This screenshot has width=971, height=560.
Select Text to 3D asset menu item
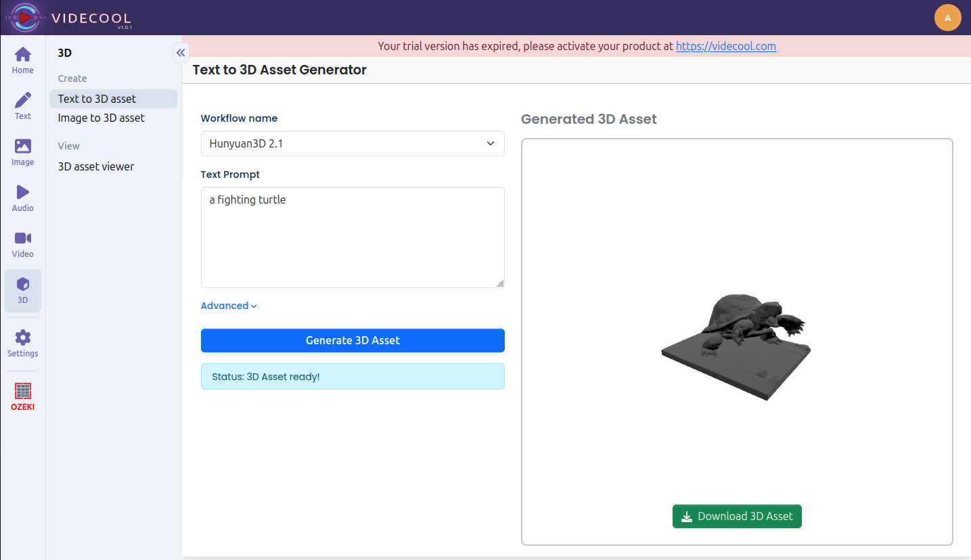(x=97, y=99)
